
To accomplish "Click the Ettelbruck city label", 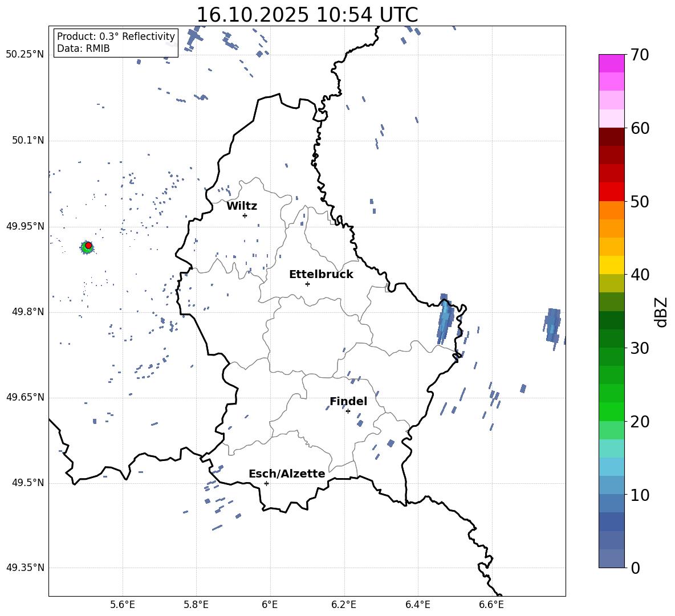I will tap(321, 275).
